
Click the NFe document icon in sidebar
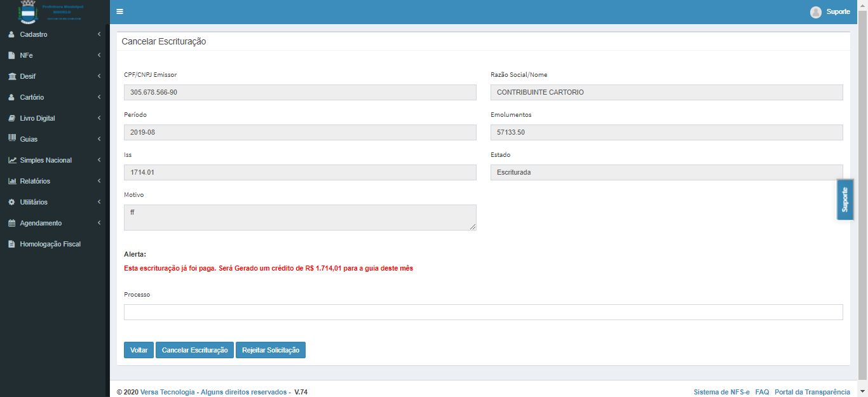(x=11, y=56)
